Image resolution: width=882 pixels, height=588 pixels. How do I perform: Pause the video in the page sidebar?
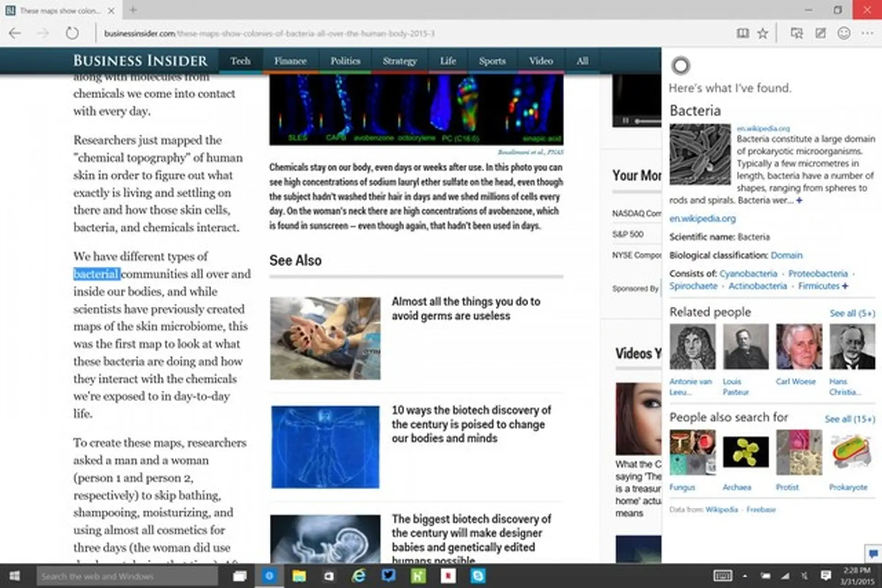(625, 121)
